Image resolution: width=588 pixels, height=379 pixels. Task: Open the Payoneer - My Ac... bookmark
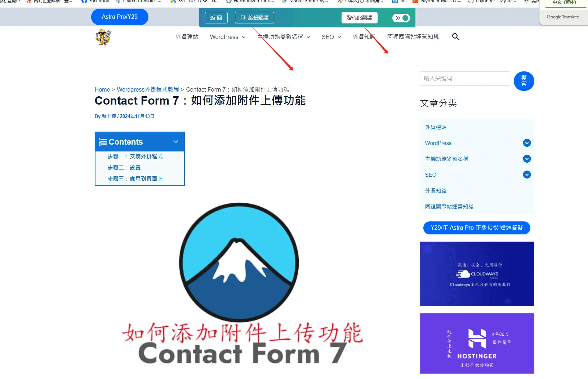coord(492,1)
